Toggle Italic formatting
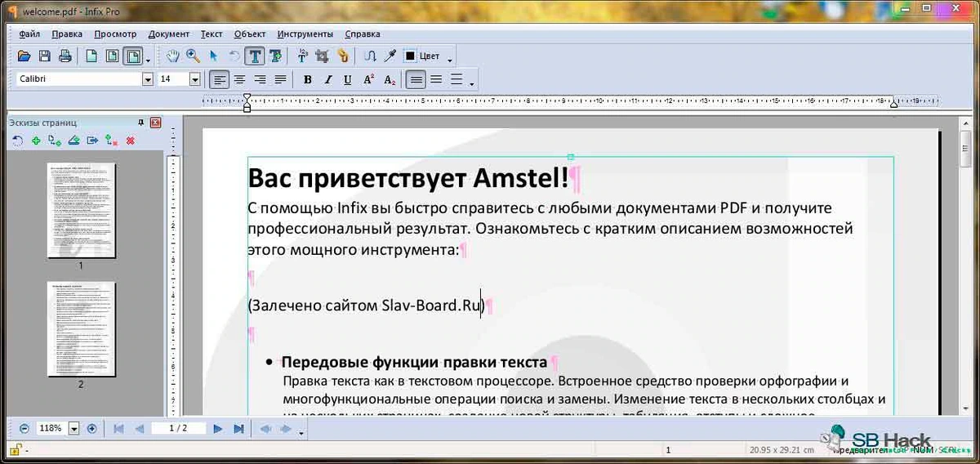Screen dimensions: 980x464 click(x=328, y=79)
